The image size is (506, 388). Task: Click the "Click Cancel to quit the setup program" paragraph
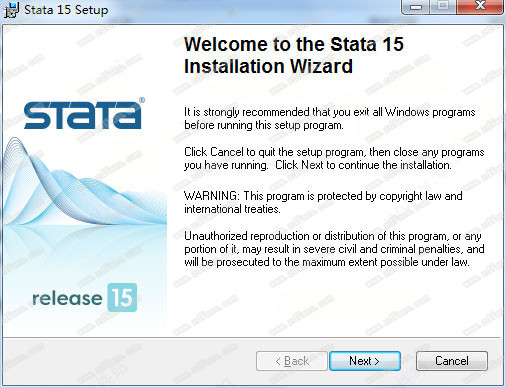(334, 158)
